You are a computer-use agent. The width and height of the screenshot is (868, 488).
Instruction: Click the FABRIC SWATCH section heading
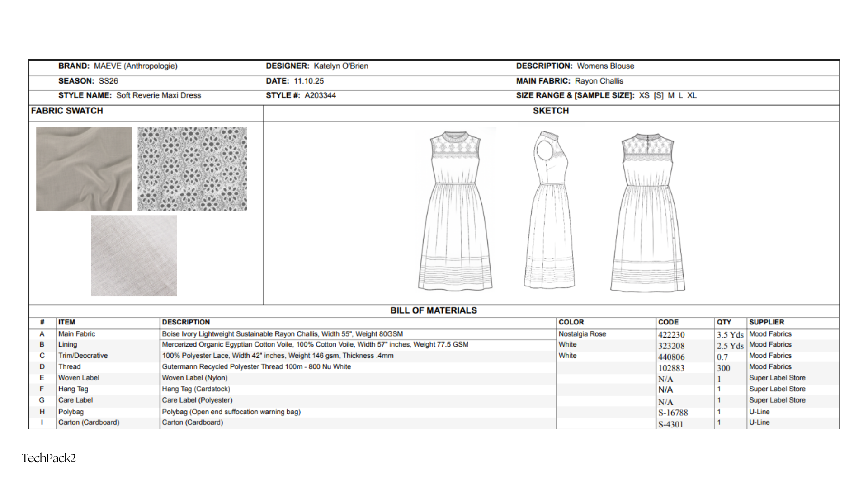(67, 111)
